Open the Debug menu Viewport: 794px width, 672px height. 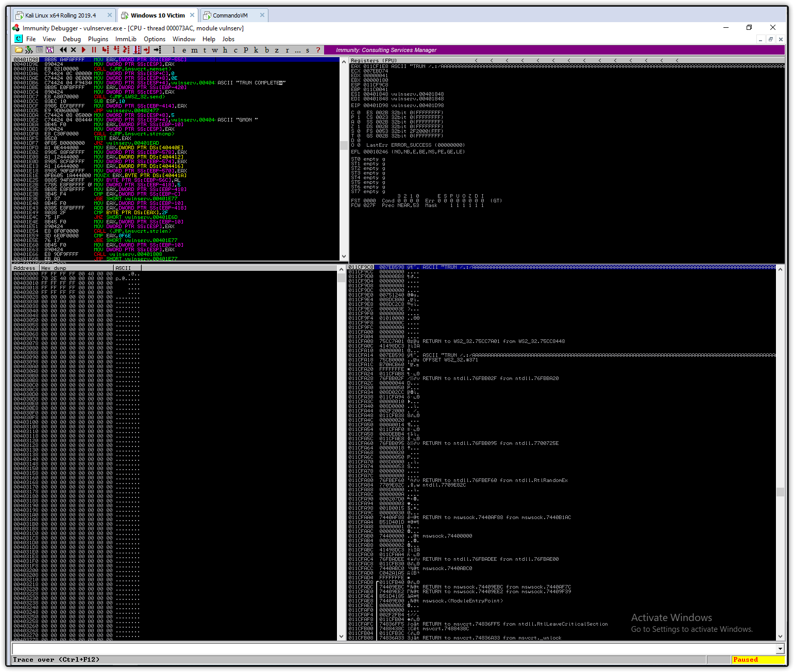tap(72, 39)
